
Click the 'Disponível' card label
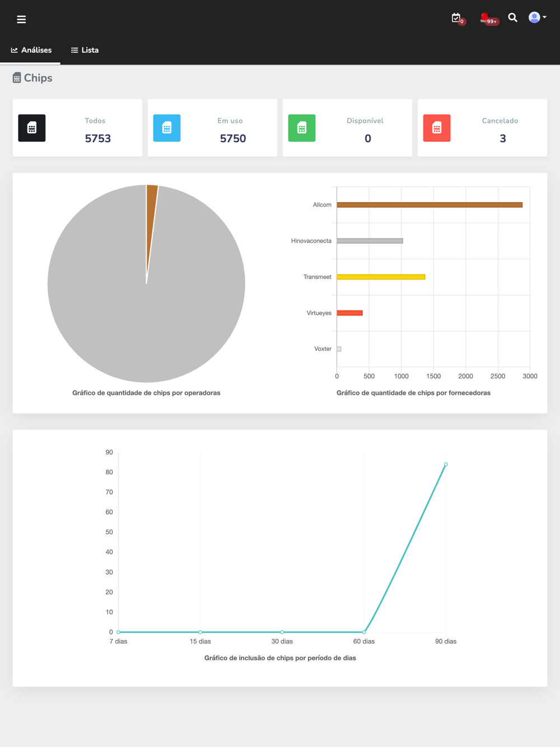click(365, 120)
